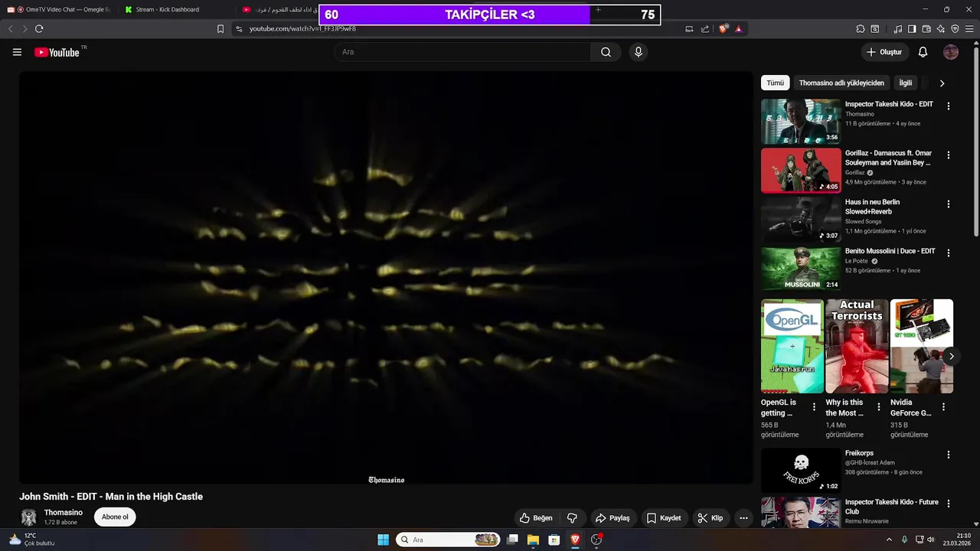Open more actions three-dot button
Image resolution: width=980 pixels, height=551 pixels.
[743, 518]
